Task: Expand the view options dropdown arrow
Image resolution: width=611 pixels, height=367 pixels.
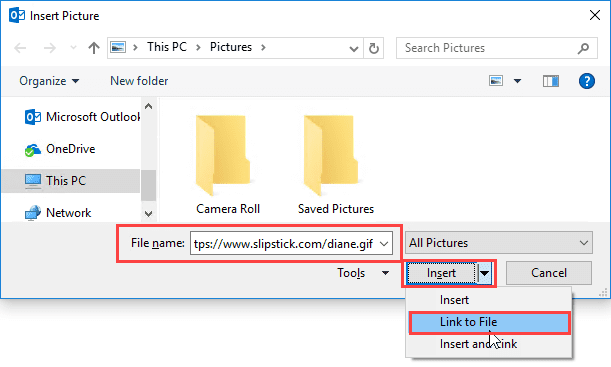Action: (x=517, y=81)
